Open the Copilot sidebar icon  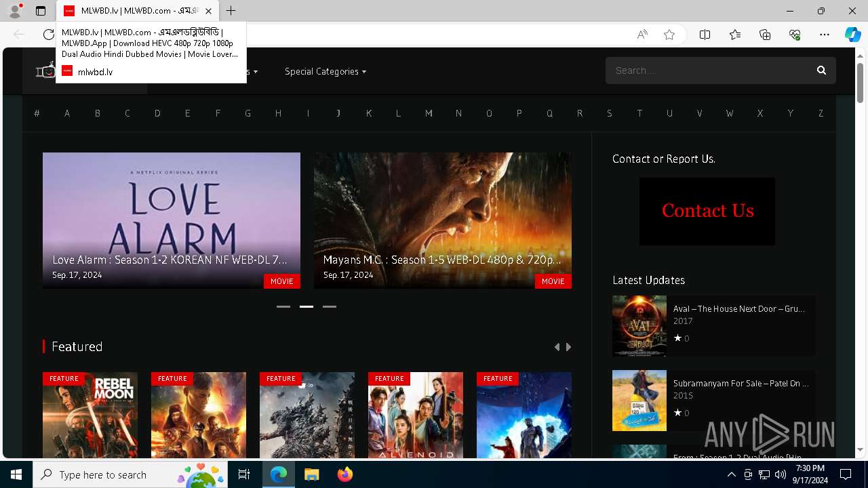point(852,35)
